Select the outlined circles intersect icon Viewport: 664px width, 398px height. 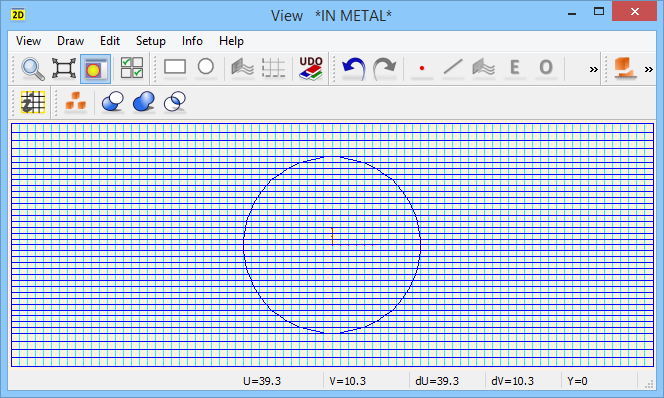(x=175, y=102)
